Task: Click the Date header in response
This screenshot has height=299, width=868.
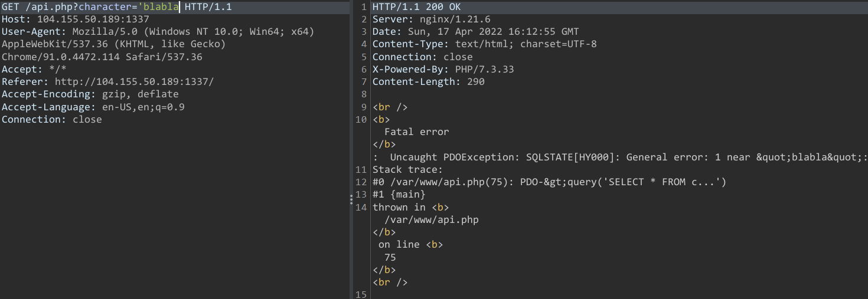Action: (475, 31)
